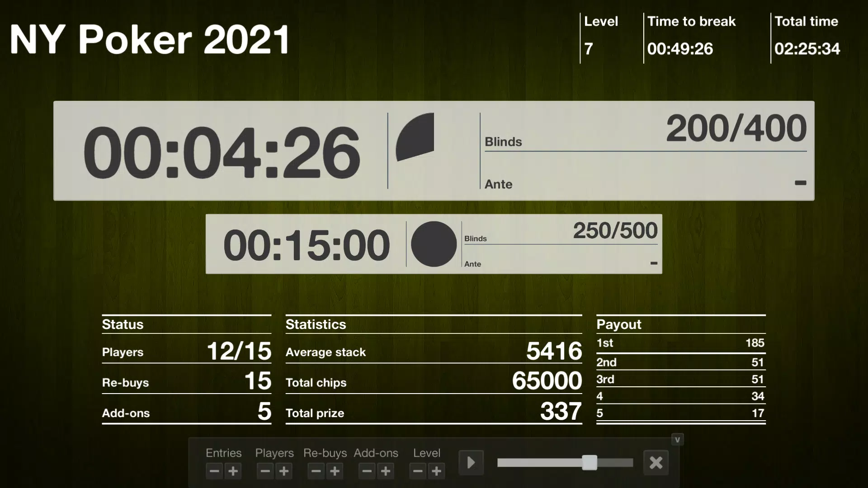Click Re-buys plus button to add rebuy
This screenshot has width=868, height=488.
335,471
